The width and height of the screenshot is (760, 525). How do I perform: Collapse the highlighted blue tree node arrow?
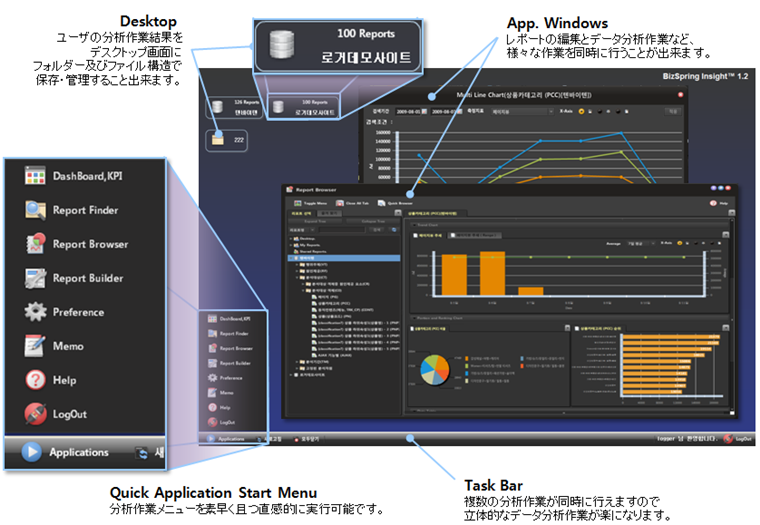point(291,258)
